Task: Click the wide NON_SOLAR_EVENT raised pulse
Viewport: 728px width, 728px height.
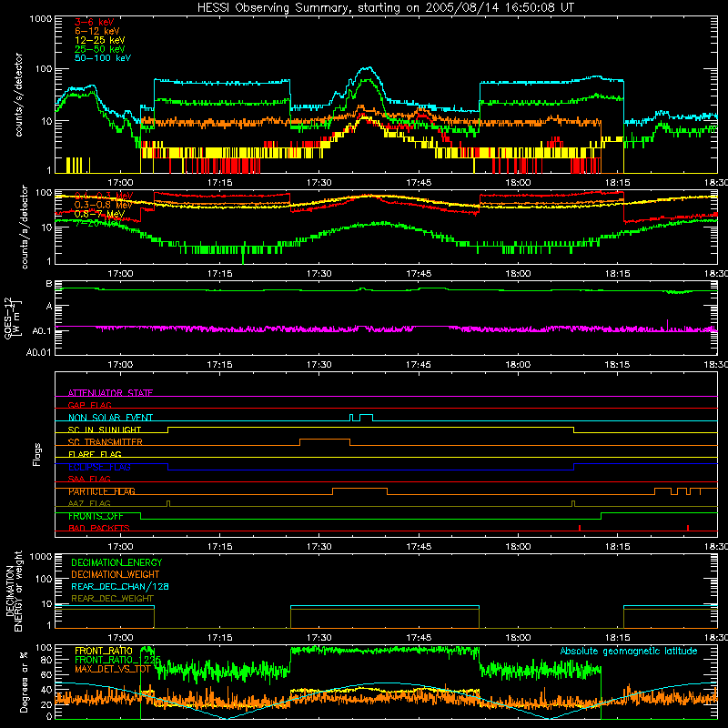Action: pyautogui.click(x=366, y=415)
